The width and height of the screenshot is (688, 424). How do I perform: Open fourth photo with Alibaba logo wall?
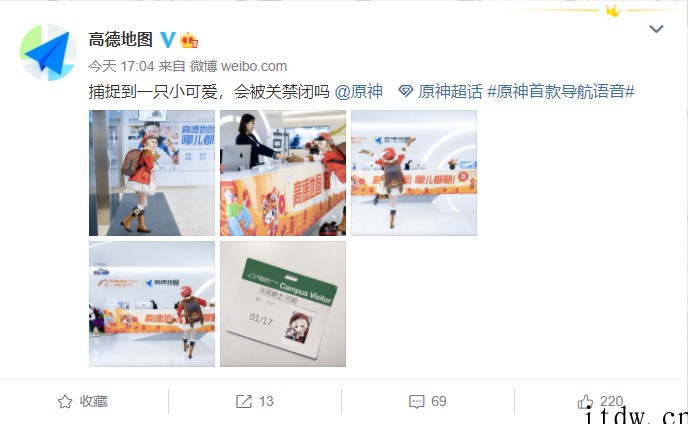click(x=152, y=304)
